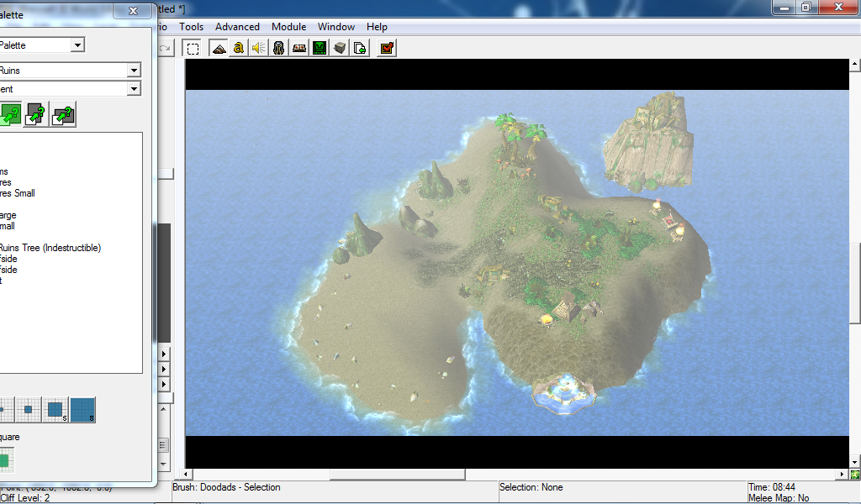The height and width of the screenshot is (504, 861).
Task: Open the AI Editor green face icon
Action: (319, 48)
